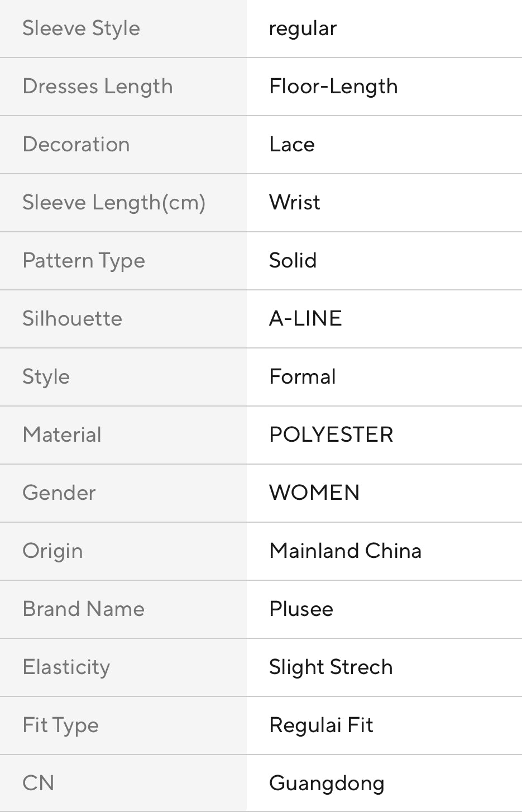Click the "Sleeve Length(cm)" label

[114, 203]
